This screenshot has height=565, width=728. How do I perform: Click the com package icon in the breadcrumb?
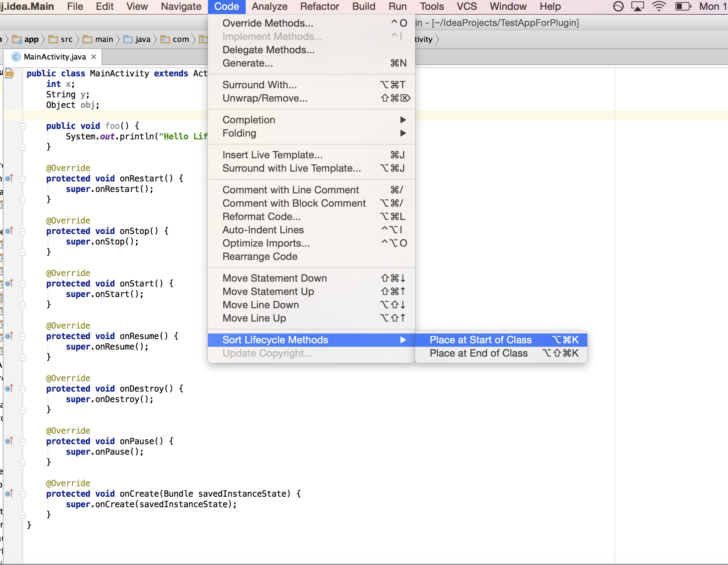click(165, 39)
